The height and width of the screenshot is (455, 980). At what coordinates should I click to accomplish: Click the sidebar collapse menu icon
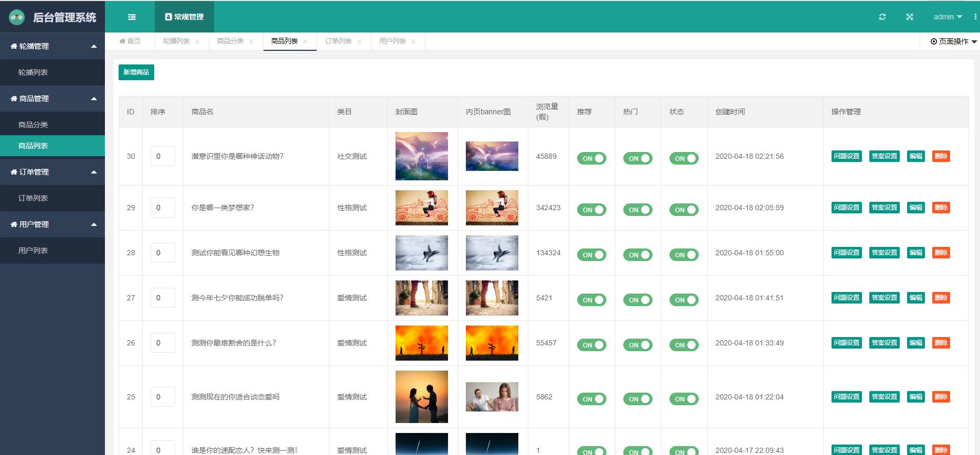[132, 17]
